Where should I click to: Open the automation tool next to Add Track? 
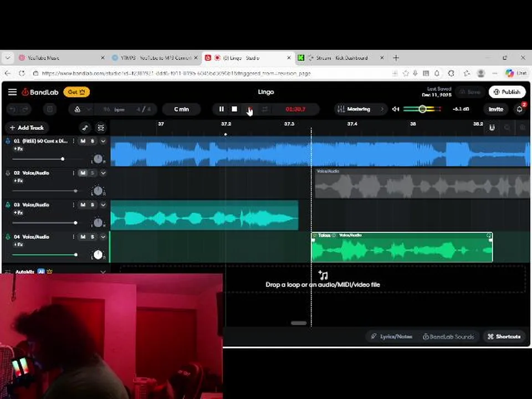[x=85, y=127]
